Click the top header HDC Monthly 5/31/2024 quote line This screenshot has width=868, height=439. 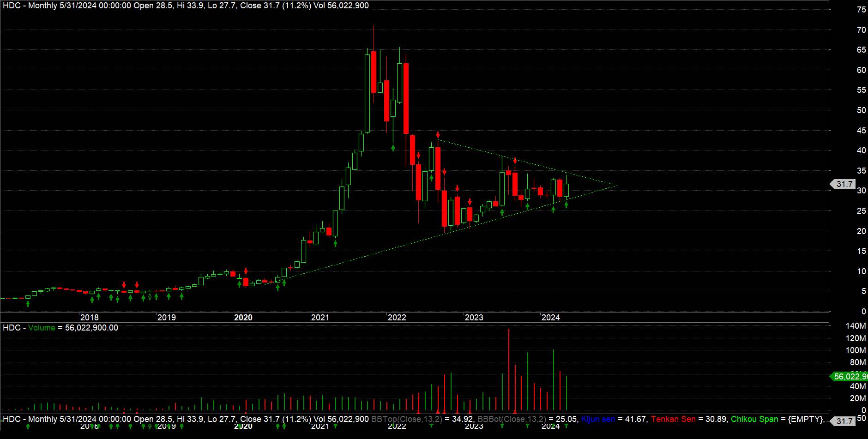pyautogui.click(x=186, y=6)
